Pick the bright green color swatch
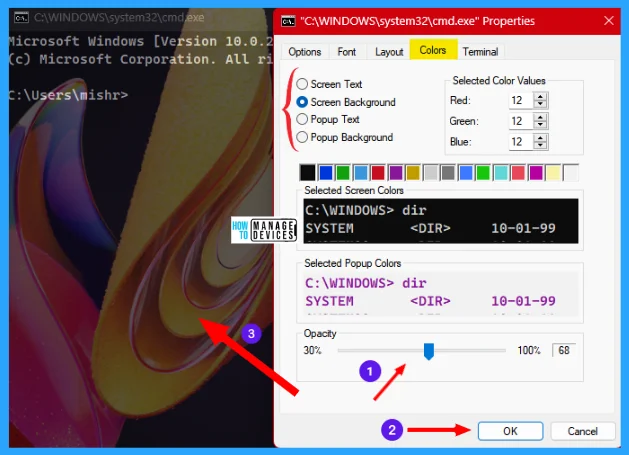This screenshot has height=455, width=629. tap(483, 173)
